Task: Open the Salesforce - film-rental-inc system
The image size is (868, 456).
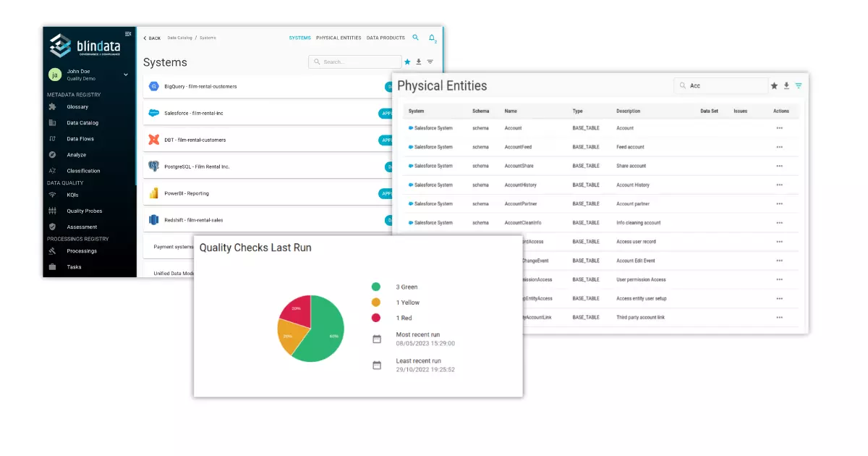Action: (x=194, y=113)
